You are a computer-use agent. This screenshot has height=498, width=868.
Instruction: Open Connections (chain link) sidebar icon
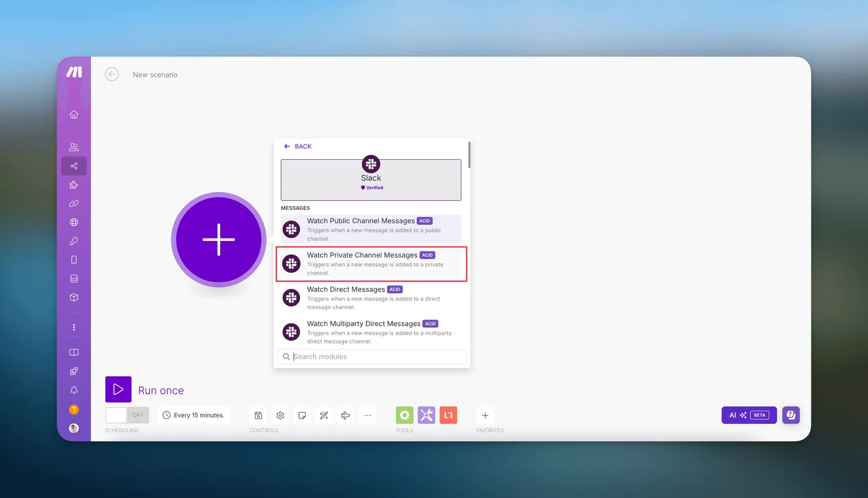tap(74, 203)
